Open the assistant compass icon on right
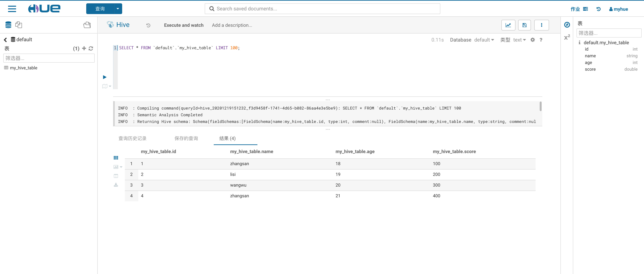Viewport: 644px width, 274px height. click(x=567, y=25)
